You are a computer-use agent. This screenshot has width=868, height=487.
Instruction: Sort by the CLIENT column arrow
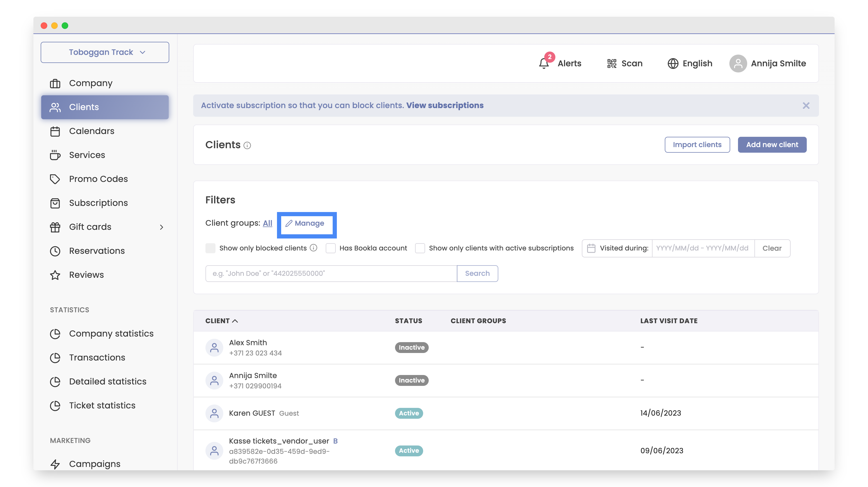pos(235,321)
